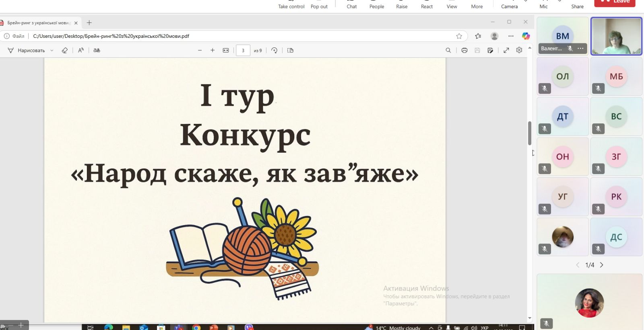Image resolution: width=644 pixels, height=330 pixels.
Task: Select the video tile of the presenter
Action: (616, 36)
